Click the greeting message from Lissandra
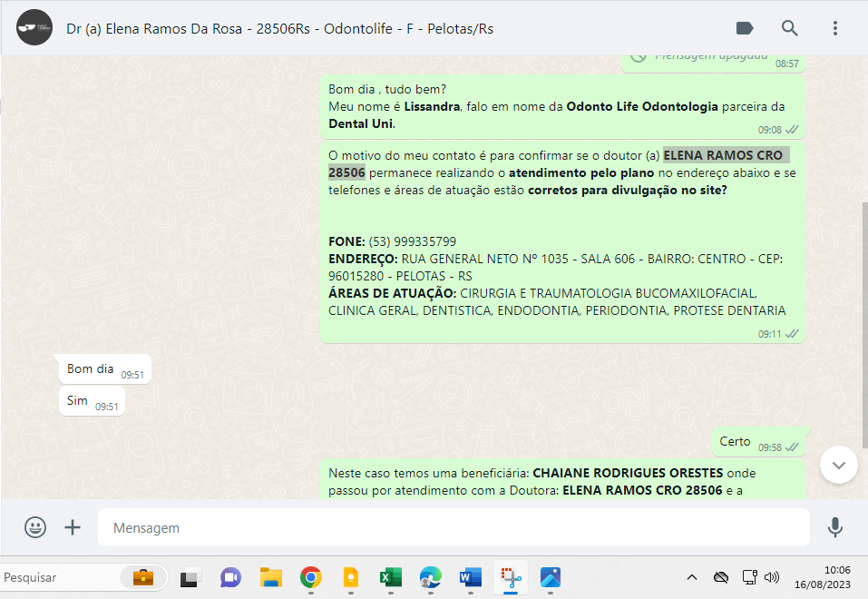868x599 pixels. coord(562,107)
